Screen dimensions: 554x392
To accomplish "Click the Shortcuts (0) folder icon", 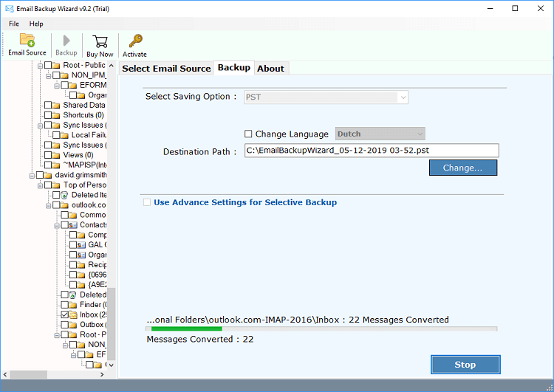I will click(56, 115).
